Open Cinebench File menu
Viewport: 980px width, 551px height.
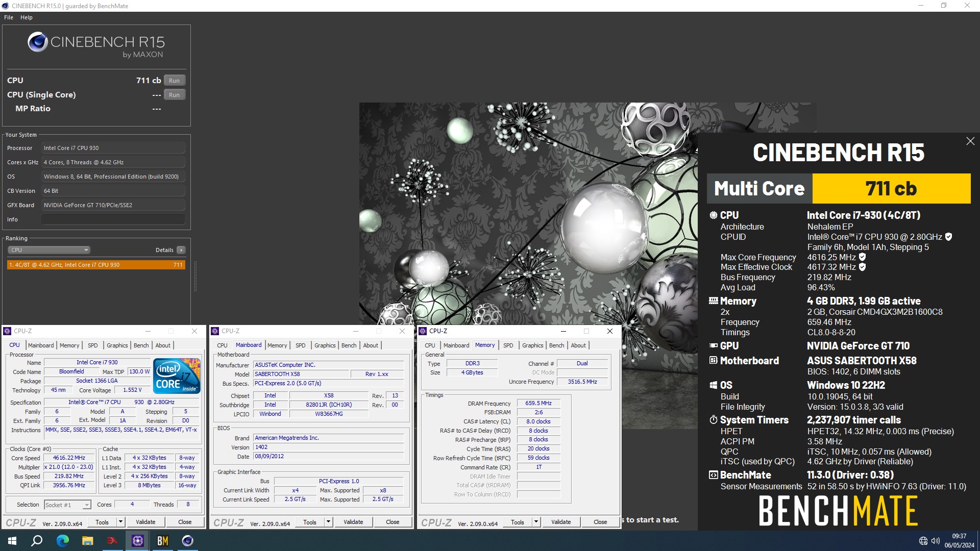[9, 17]
